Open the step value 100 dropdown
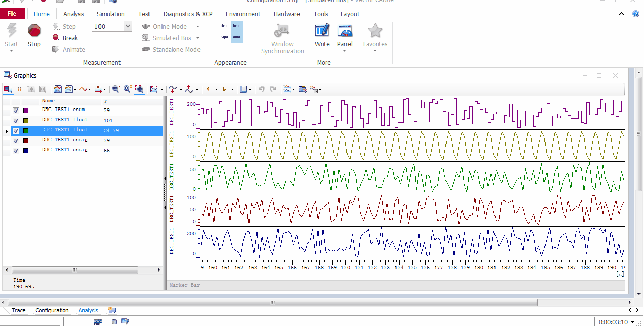 click(x=128, y=26)
